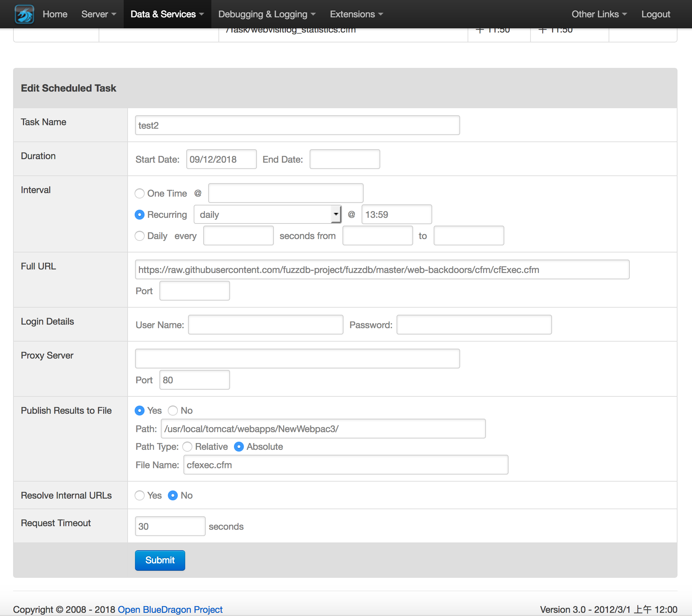Expand the Debugging & Logging menu
Viewport: 692px width, 616px height.
click(267, 14)
